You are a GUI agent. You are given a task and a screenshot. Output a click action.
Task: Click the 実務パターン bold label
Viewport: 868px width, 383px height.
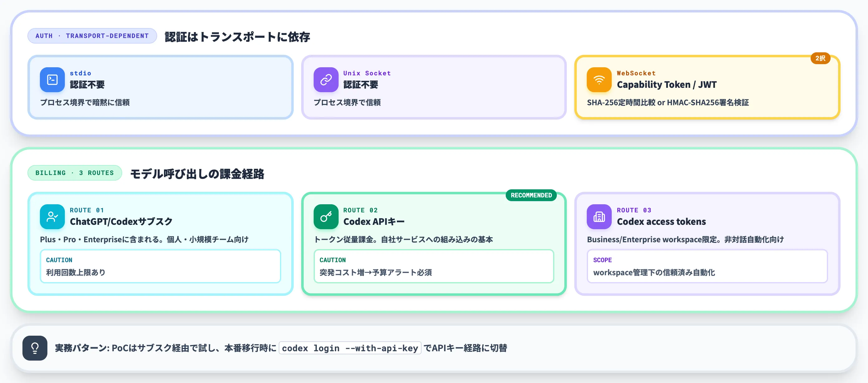coord(82,348)
